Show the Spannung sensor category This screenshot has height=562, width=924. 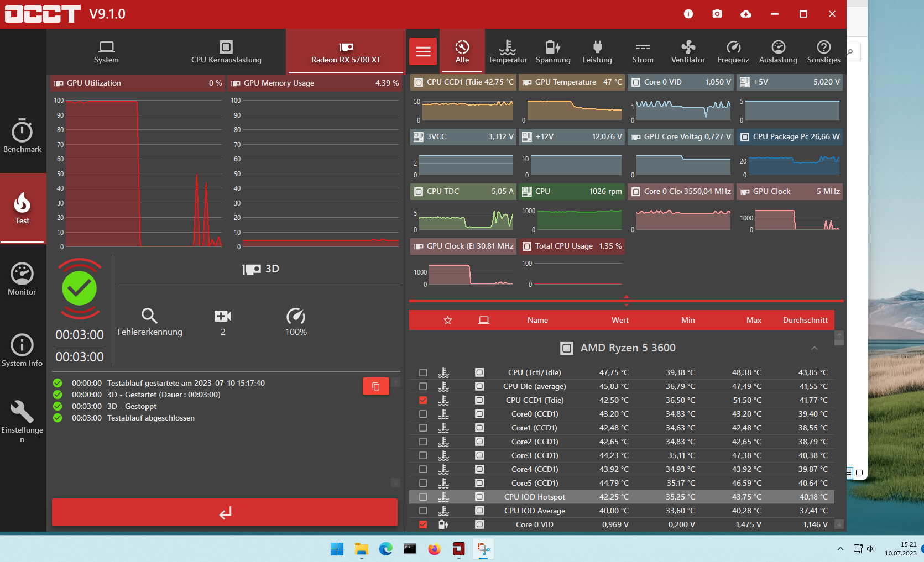point(553,52)
